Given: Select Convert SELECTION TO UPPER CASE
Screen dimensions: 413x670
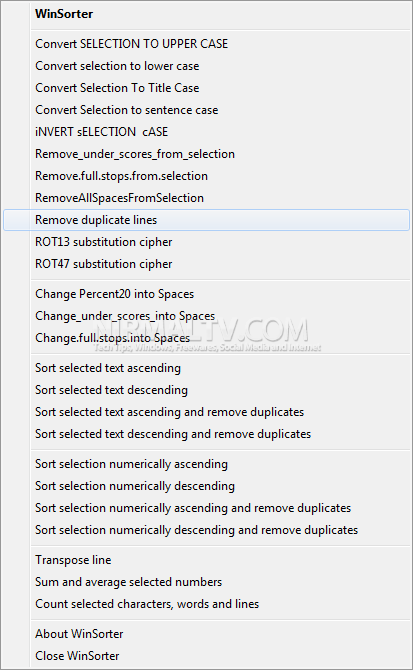Looking at the screenshot, I should 206,44.
